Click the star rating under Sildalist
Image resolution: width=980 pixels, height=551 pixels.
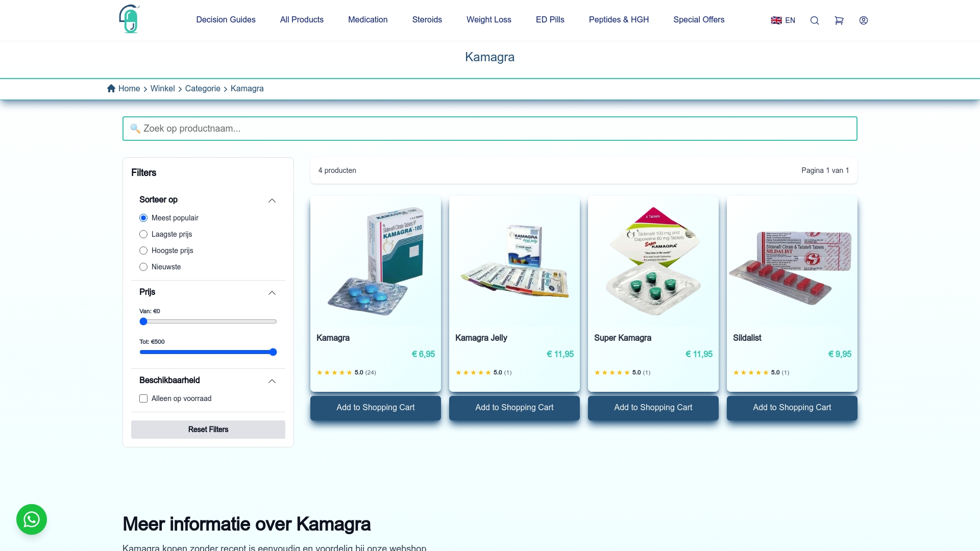click(x=751, y=372)
